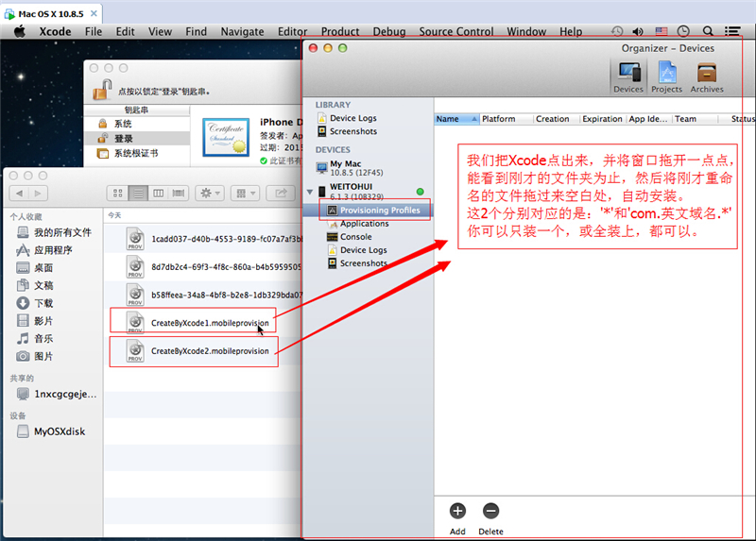Sort profiles by Platform column
Screen dimensions: 756x541
click(x=507, y=119)
